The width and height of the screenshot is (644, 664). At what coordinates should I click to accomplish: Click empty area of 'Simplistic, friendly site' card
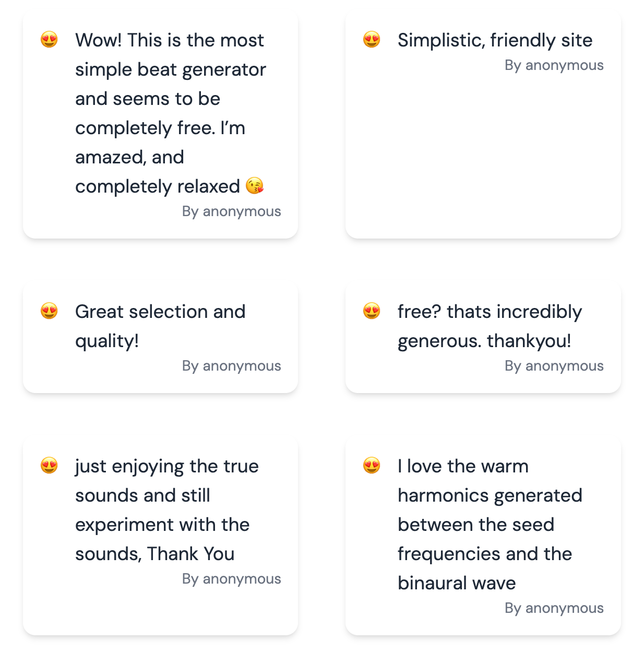tap(483, 157)
